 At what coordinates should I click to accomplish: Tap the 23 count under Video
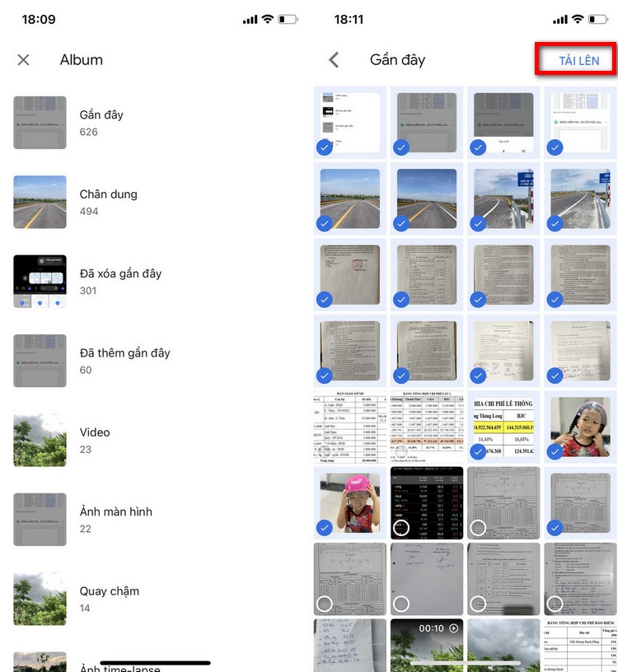point(86,450)
